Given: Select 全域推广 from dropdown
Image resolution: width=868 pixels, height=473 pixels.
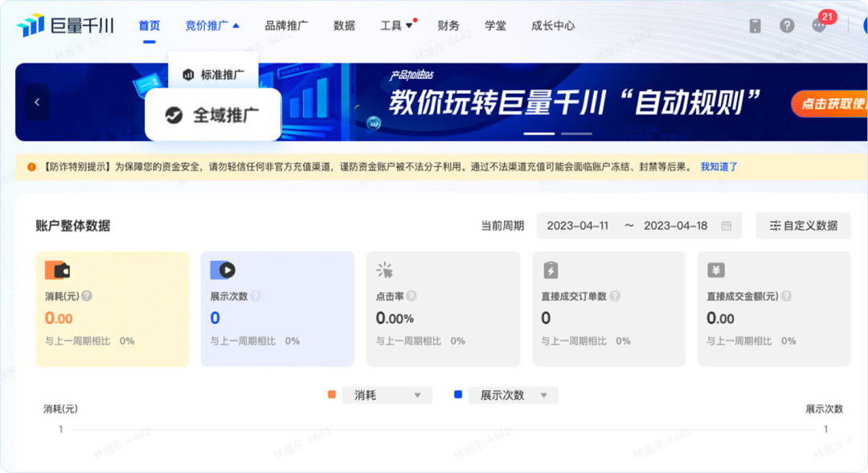Looking at the screenshot, I should click(213, 115).
